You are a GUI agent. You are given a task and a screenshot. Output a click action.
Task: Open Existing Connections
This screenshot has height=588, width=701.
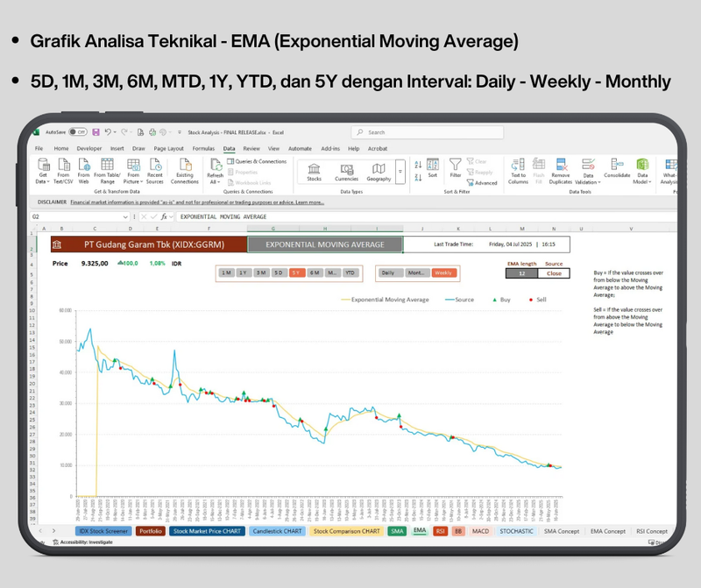[x=185, y=171]
